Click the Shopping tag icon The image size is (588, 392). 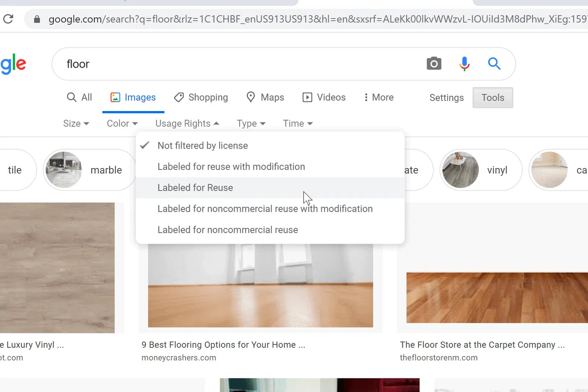[x=179, y=97]
